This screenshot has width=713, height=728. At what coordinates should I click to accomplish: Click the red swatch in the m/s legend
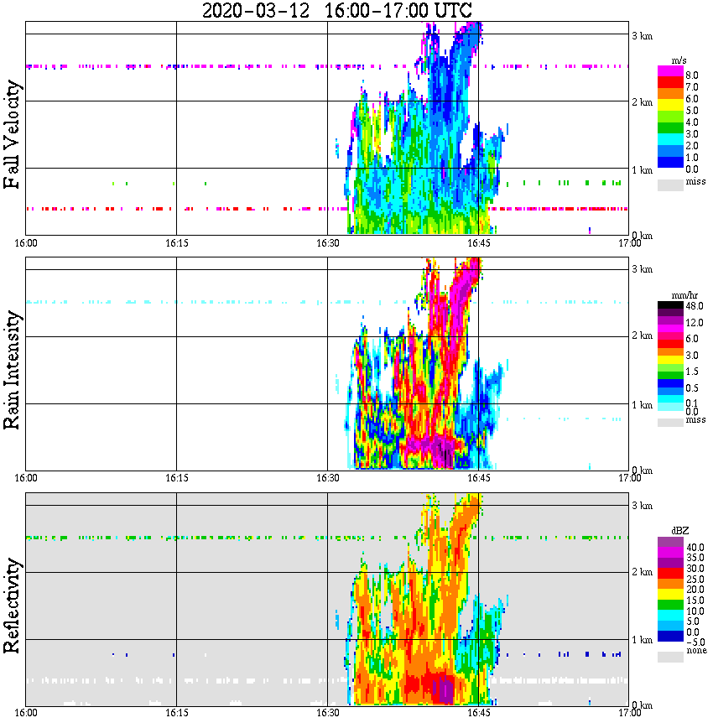point(670,83)
